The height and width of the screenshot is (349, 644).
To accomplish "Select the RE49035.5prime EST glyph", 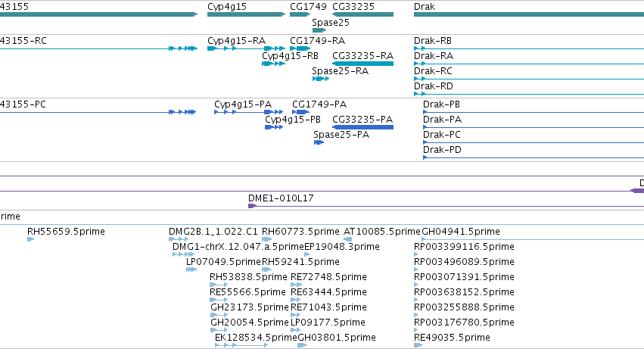I will pos(418,346).
